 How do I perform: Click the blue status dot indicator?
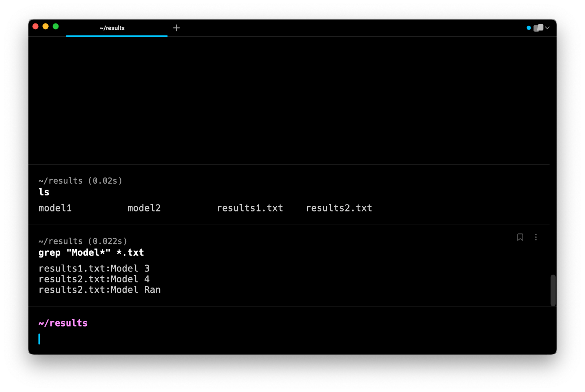pyautogui.click(x=529, y=28)
